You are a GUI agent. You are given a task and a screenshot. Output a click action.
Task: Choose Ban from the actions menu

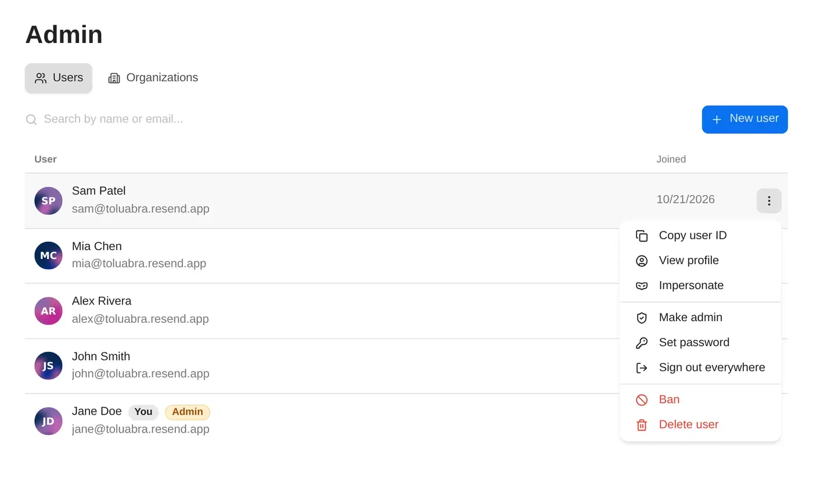click(x=700, y=399)
